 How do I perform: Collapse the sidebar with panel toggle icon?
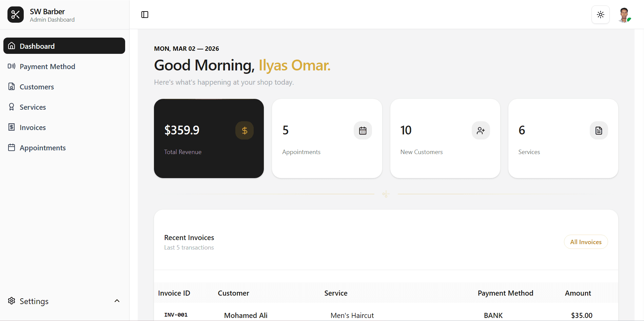(145, 15)
